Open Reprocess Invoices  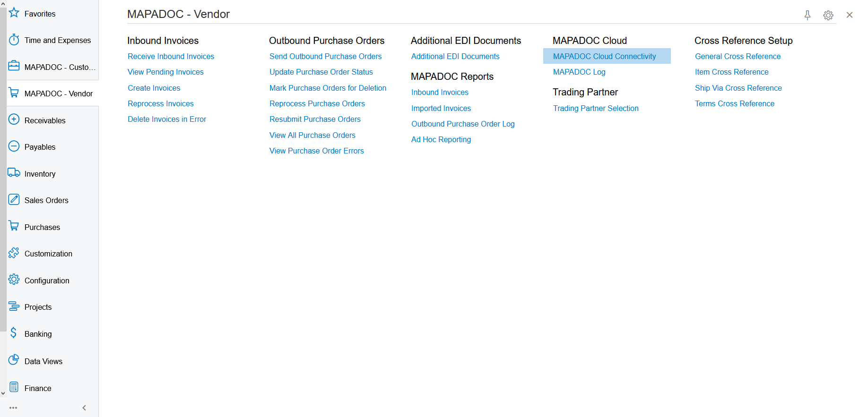pyautogui.click(x=161, y=103)
